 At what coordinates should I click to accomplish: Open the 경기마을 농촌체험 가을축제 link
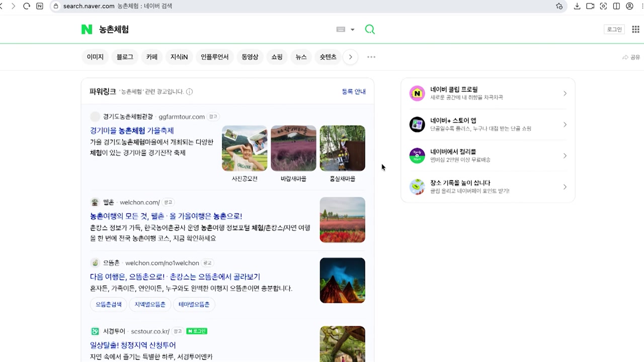pos(132,131)
